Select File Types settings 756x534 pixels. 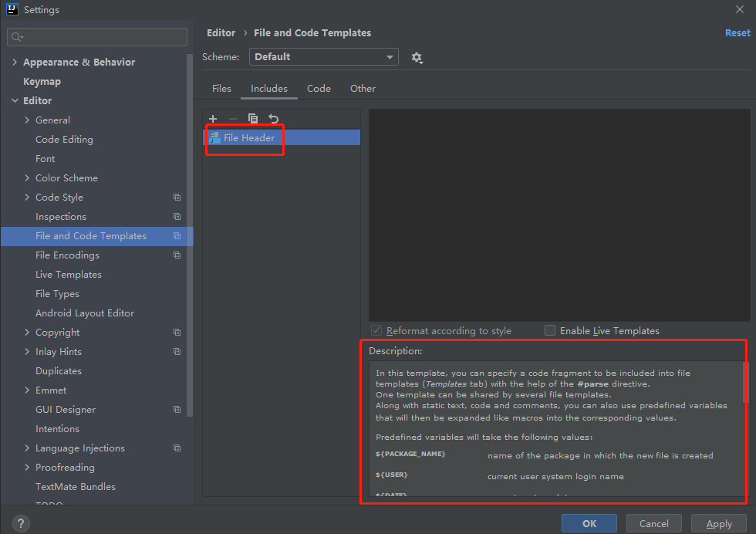coord(57,294)
